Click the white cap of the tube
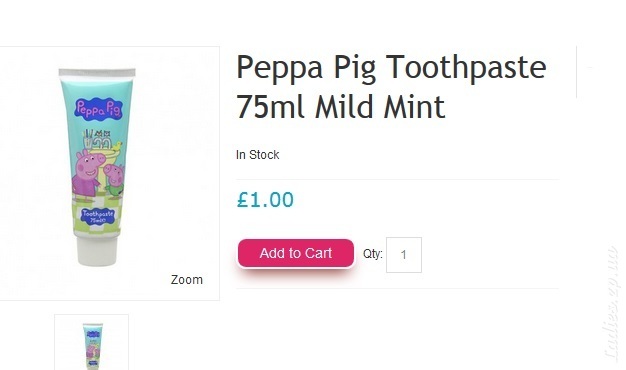626x370 pixels. point(97,251)
